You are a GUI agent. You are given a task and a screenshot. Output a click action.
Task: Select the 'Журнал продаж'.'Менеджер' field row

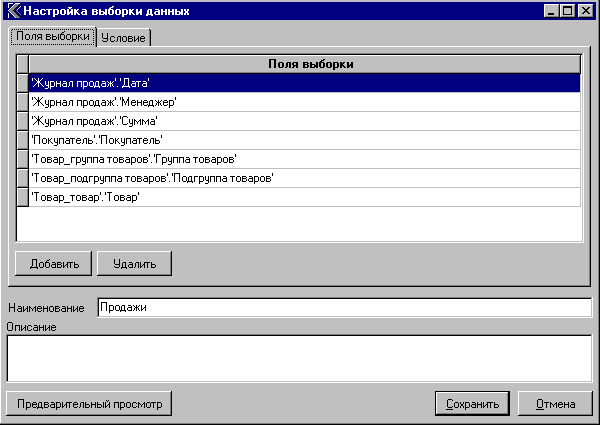click(x=300, y=102)
